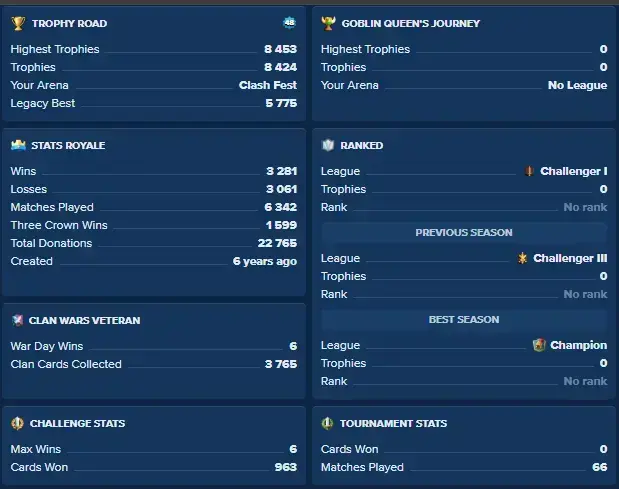Click the Trophy Road trophy icon
Viewport: 619px width, 489px height.
18,23
